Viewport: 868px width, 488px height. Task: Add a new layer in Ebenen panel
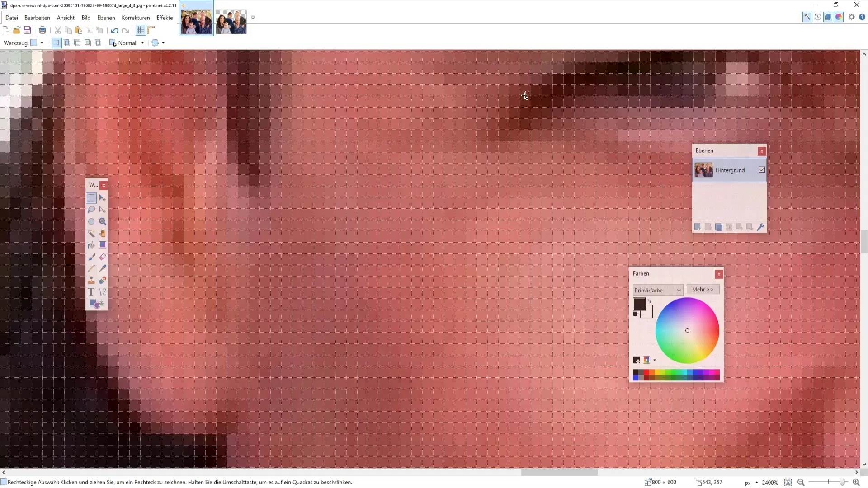coord(698,227)
